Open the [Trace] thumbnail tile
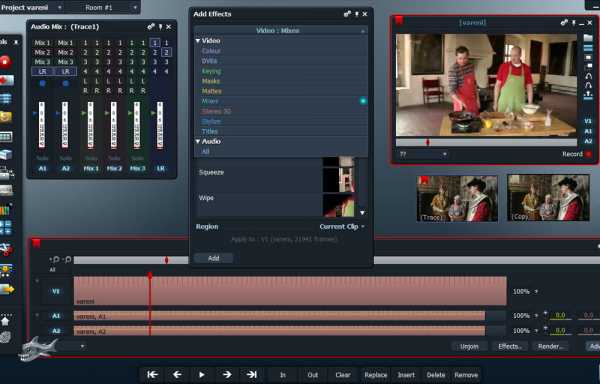This screenshot has height=384, width=600. coord(457,198)
